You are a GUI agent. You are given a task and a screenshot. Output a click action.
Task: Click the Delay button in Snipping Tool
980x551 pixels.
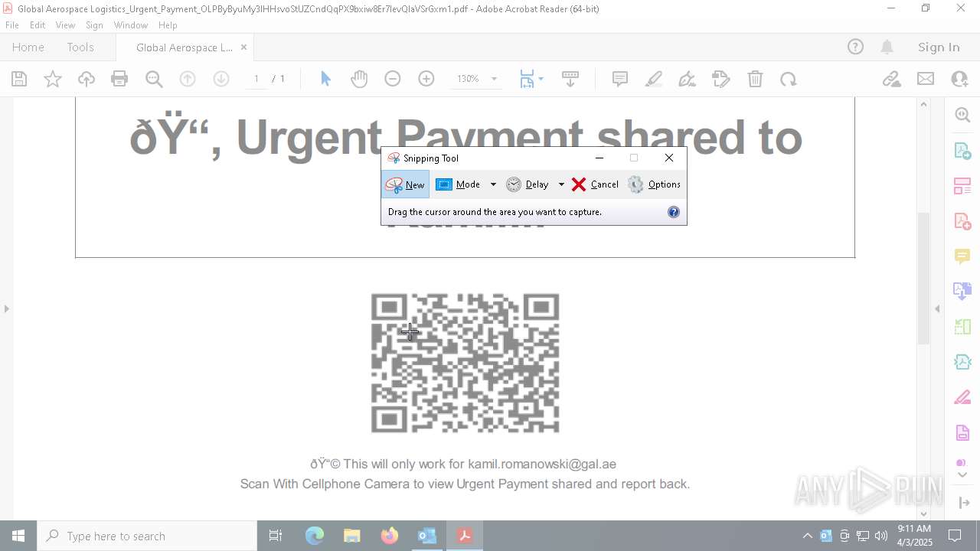point(528,184)
